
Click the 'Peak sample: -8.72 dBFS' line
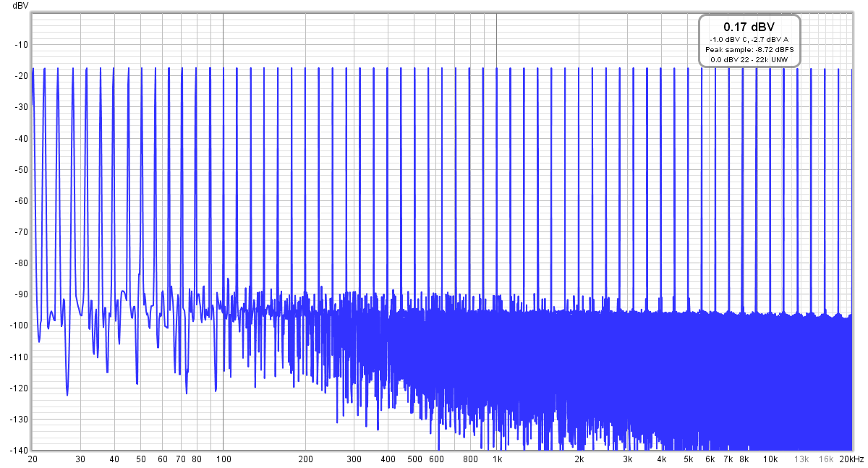[749, 49]
